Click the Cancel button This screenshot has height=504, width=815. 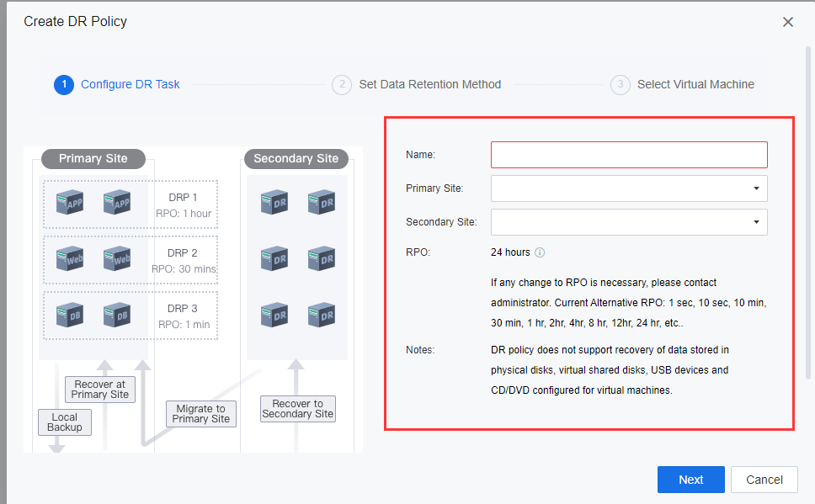[764, 480]
